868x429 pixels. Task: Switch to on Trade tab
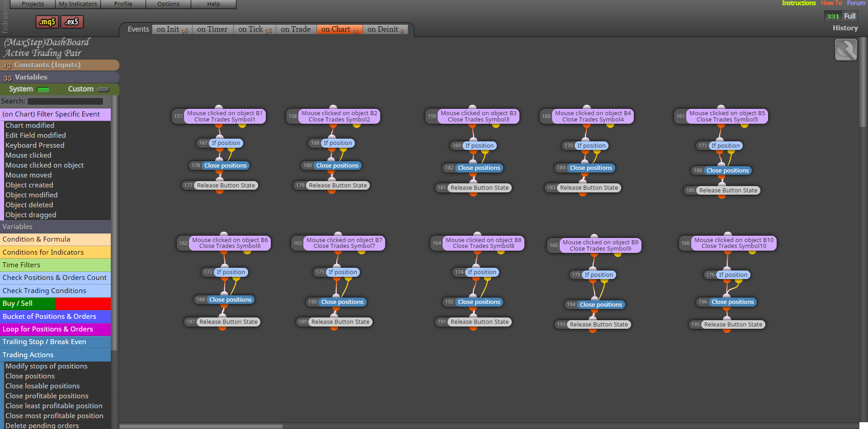pyautogui.click(x=296, y=29)
